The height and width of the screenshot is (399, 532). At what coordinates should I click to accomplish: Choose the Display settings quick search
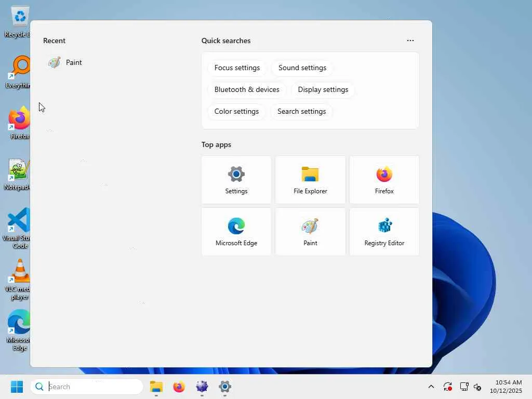click(323, 89)
